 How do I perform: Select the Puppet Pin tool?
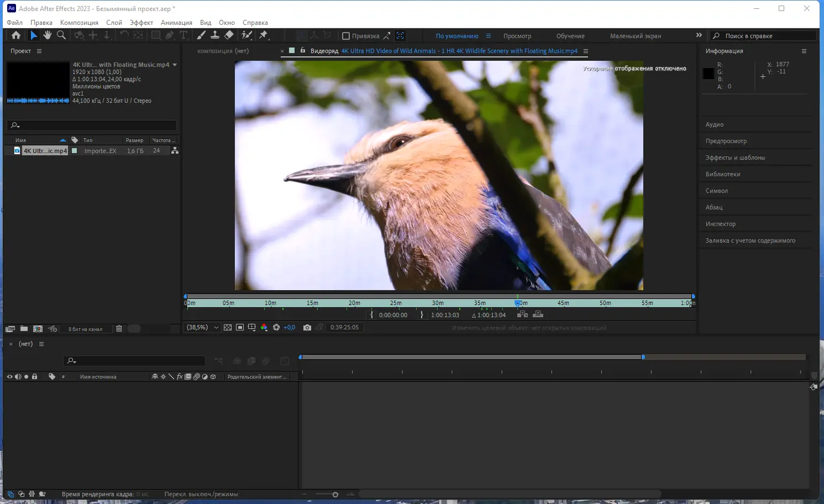click(264, 35)
